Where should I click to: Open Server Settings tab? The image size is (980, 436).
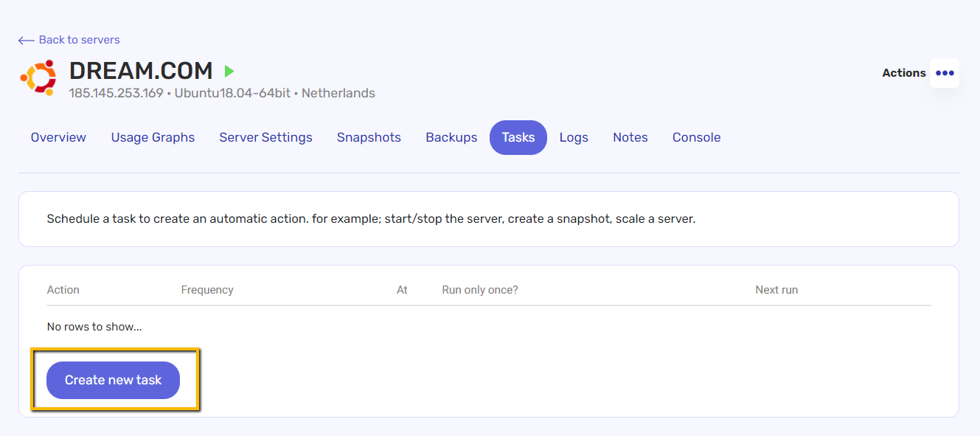pyautogui.click(x=265, y=137)
